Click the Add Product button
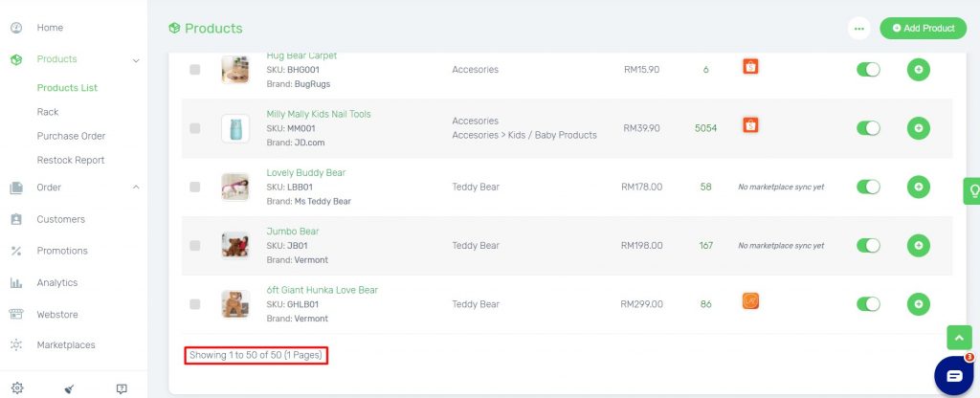Image resolution: width=980 pixels, height=398 pixels. (x=923, y=29)
